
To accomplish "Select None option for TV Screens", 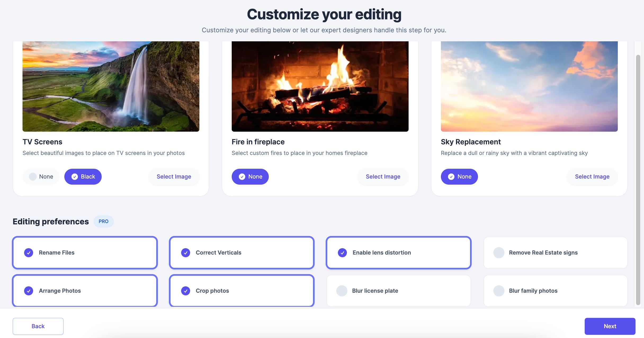I will [x=41, y=177].
